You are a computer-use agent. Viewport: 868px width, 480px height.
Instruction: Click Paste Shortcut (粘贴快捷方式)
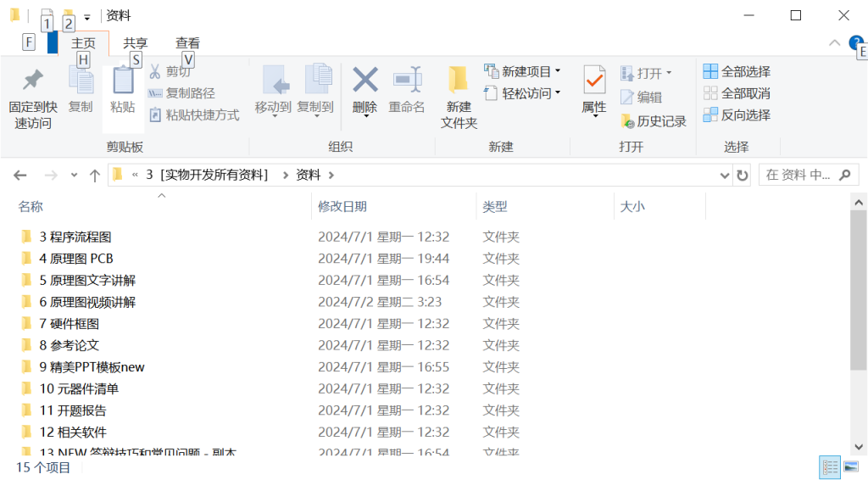[194, 115]
